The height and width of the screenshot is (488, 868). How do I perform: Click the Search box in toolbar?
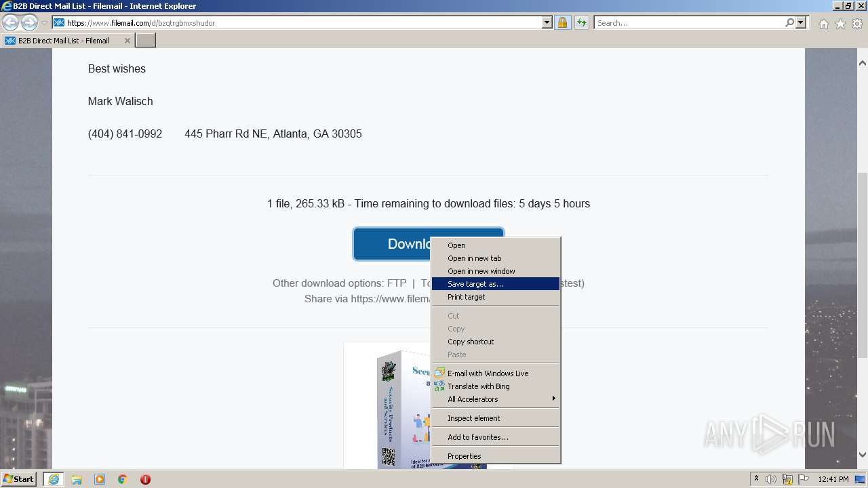coord(690,22)
